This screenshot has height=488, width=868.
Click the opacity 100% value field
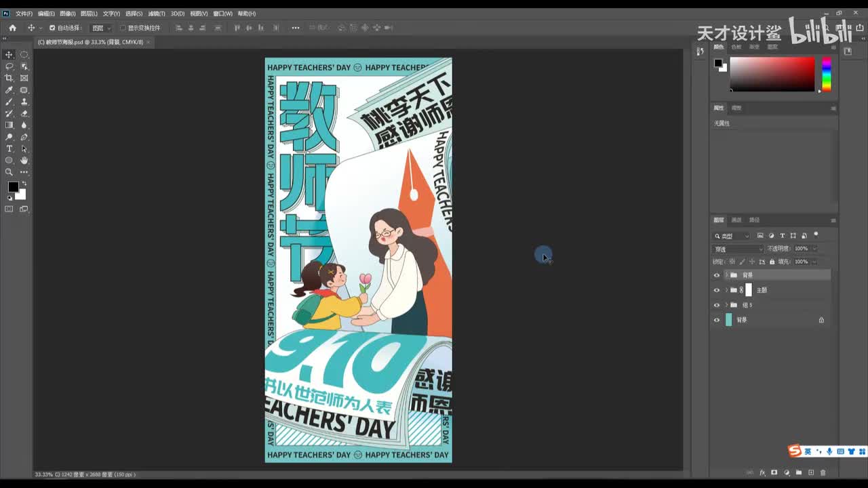click(x=802, y=249)
